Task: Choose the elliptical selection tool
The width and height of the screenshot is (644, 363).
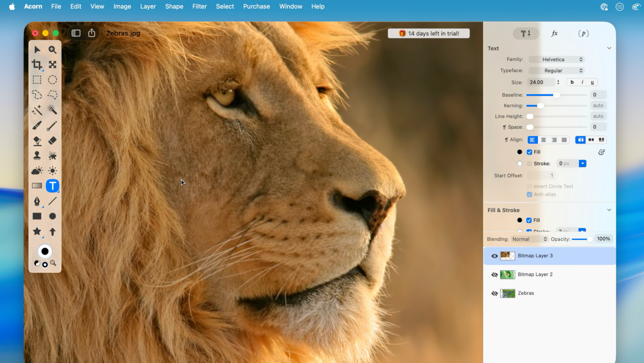Action: (x=52, y=80)
